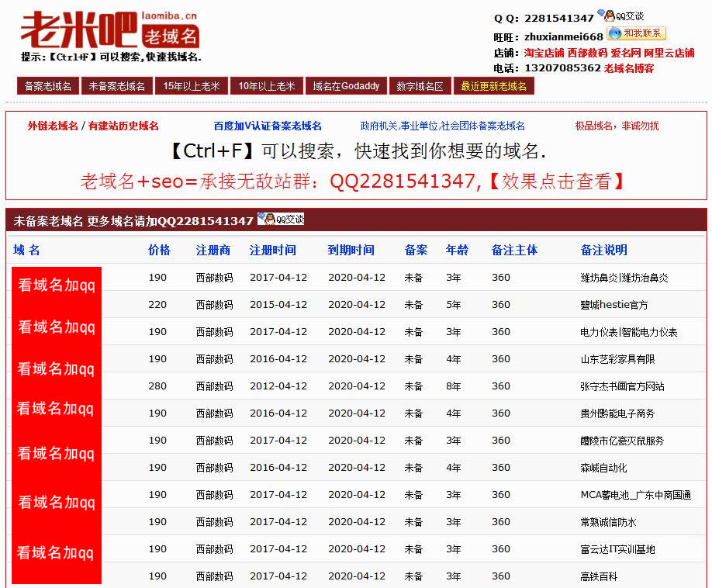The image size is (712, 588).
Task: Click the 外链老域名 / 有建站历史域名 link
Action: pos(93,126)
